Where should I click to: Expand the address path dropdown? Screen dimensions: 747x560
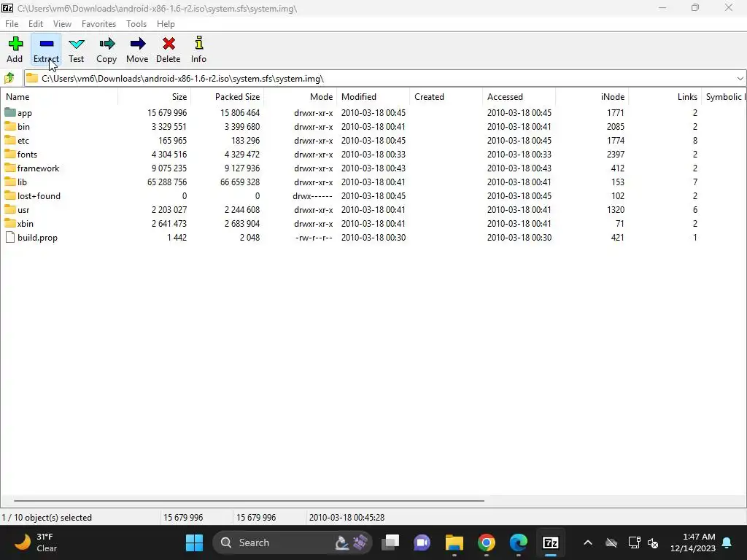click(x=740, y=79)
